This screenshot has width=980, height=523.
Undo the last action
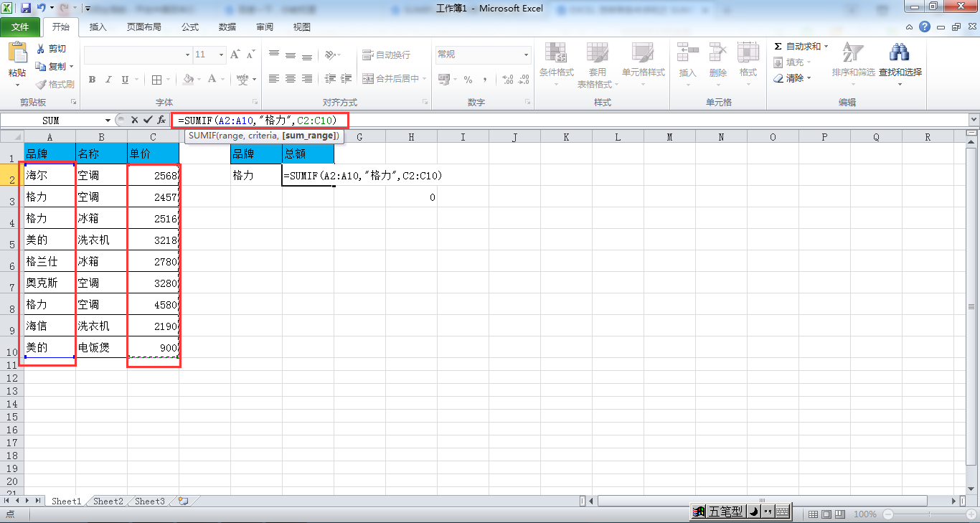coord(42,9)
